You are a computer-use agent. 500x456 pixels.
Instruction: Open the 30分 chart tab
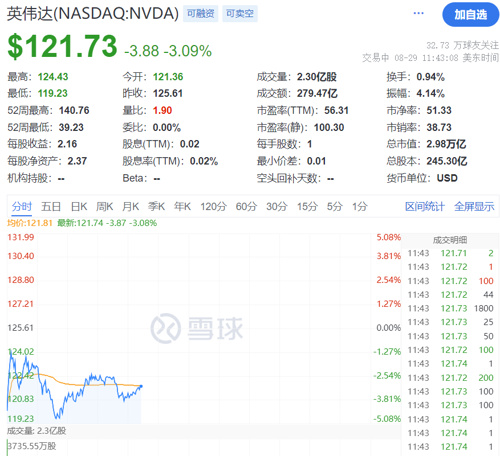276,207
